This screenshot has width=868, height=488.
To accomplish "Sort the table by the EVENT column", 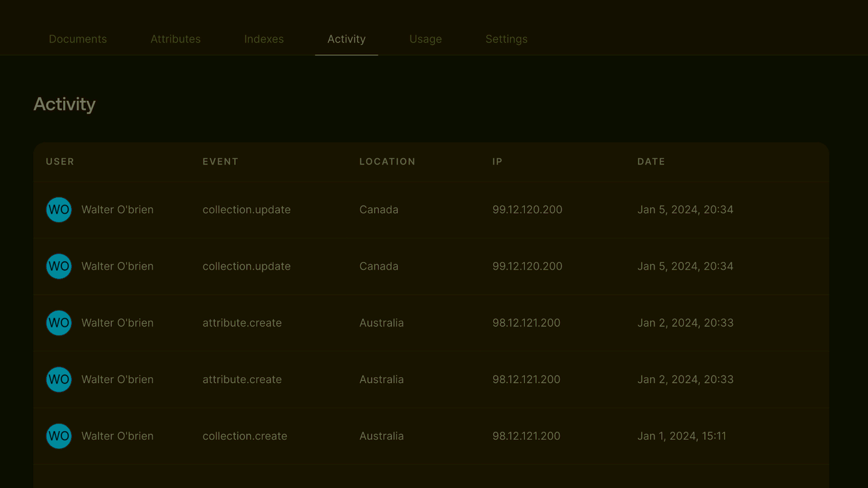I will [220, 161].
